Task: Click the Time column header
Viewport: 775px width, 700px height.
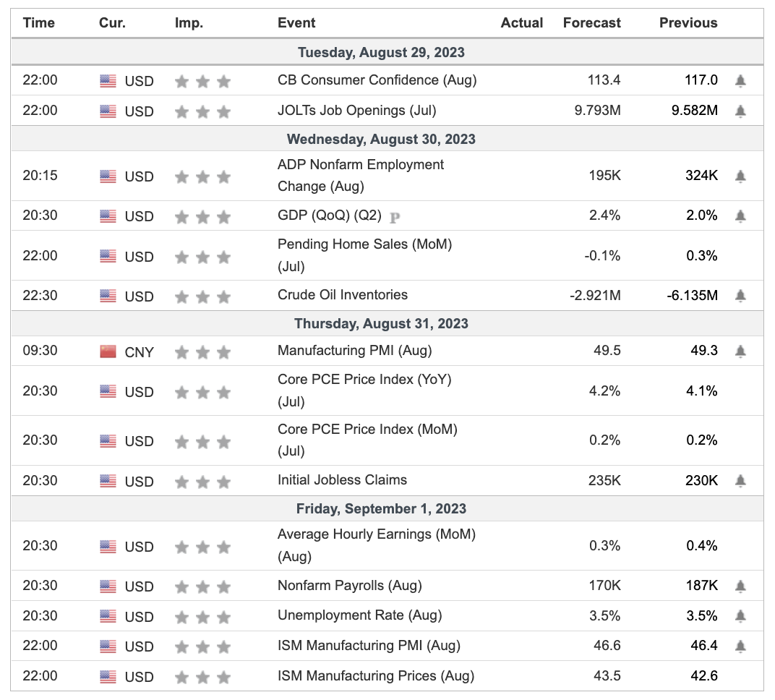Action: (39, 23)
